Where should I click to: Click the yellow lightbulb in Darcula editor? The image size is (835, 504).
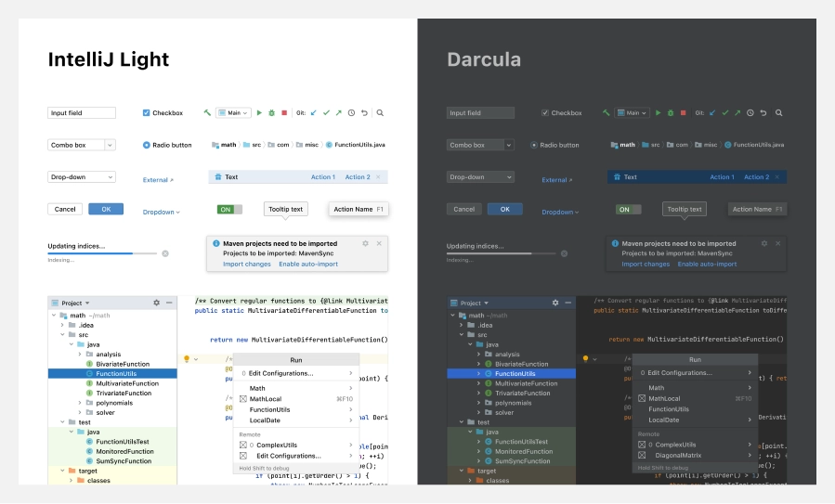click(585, 359)
